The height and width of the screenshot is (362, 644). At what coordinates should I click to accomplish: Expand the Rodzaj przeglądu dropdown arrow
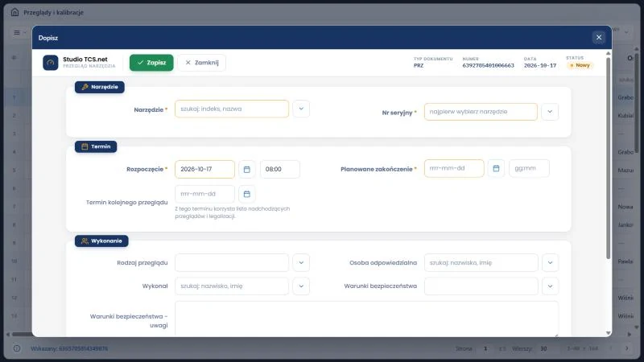click(x=301, y=263)
